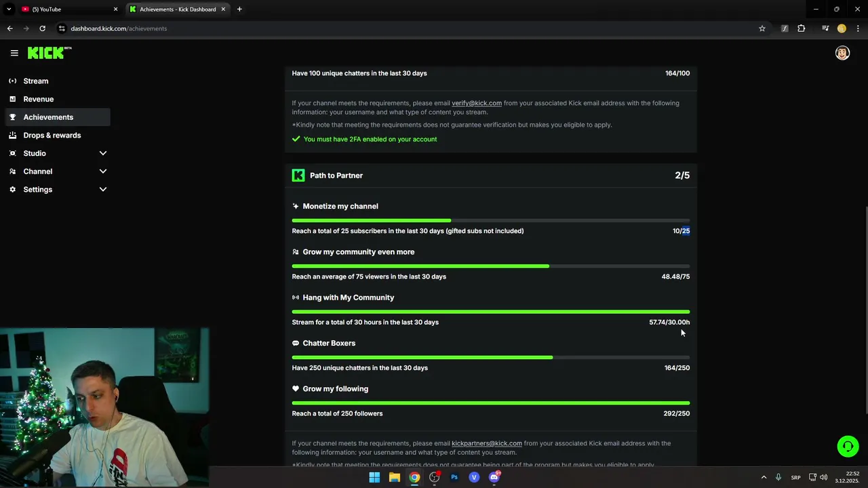Go back with the browser back arrow
This screenshot has width=868, height=488.
pos(9,28)
